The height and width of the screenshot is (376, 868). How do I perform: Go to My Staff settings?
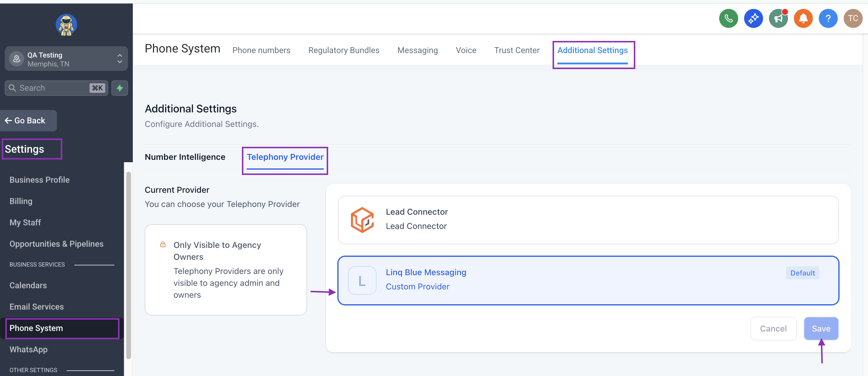click(25, 222)
